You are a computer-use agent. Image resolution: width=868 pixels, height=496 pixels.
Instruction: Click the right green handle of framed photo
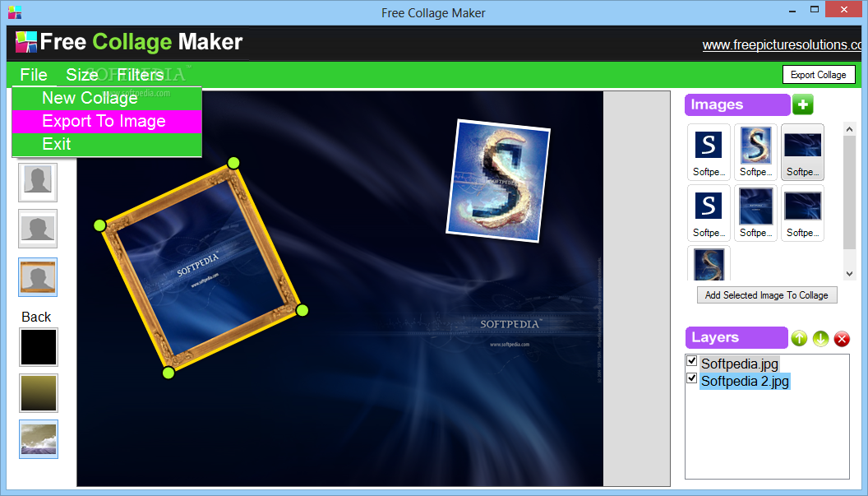pos(302,310)
